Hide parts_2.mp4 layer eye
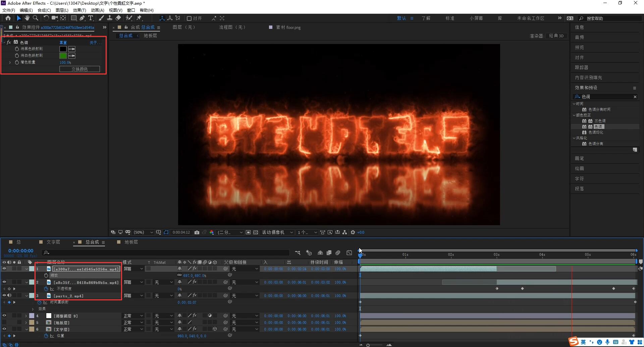This screenshot has width=644, height=347. coord(4,296)
